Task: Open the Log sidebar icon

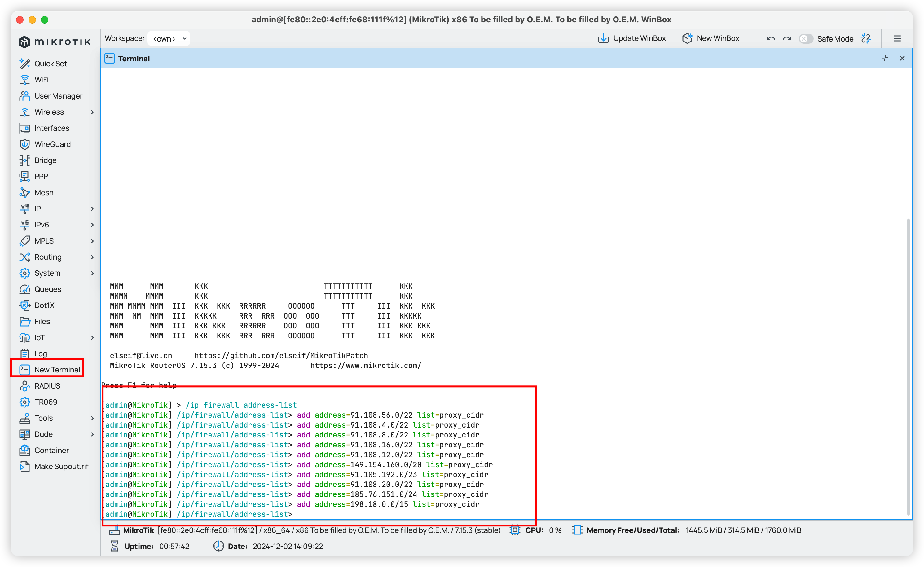Action: 25,354
